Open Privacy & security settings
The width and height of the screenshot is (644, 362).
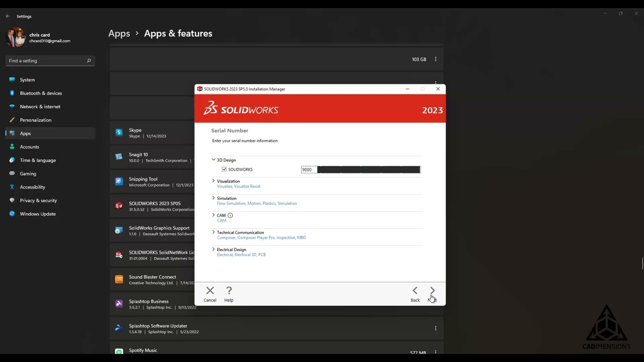[50, 201]
